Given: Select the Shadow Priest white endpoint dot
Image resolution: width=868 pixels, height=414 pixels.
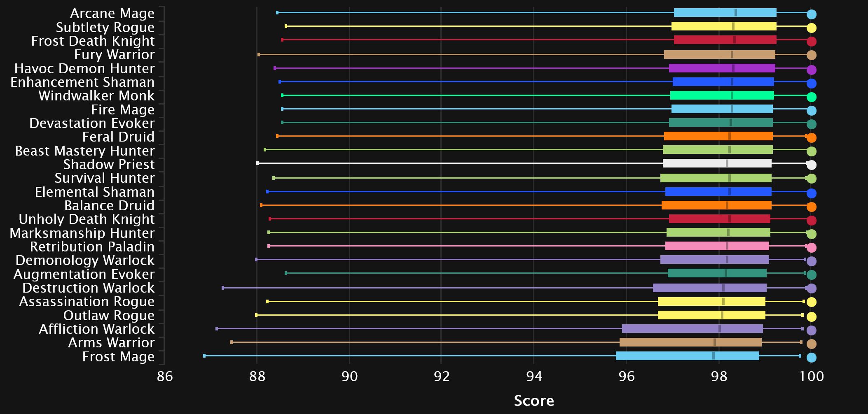Looking at the screenshot, I should pyautogui.click(x=811, y=165).
